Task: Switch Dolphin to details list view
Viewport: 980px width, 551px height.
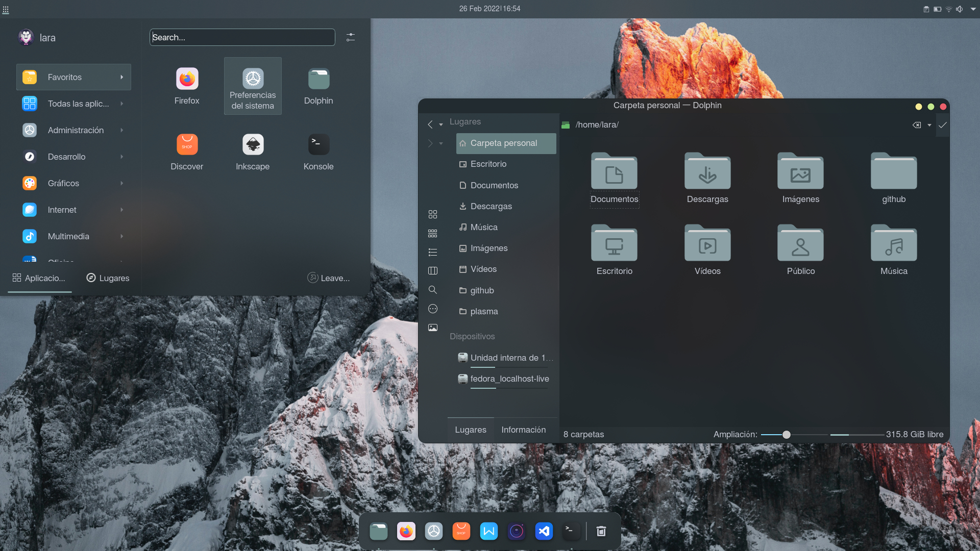Action: [x=433, y=252]
